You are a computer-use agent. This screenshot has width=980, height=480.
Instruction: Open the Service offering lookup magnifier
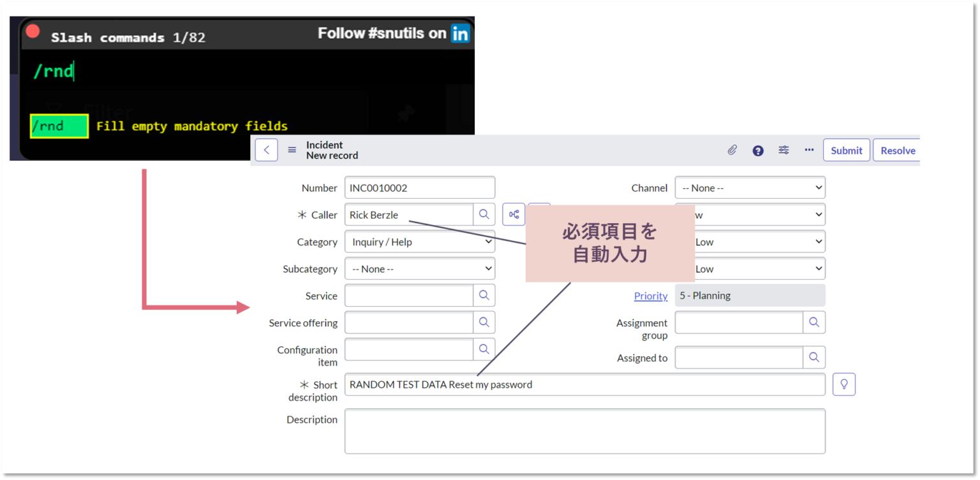[484, 322]
